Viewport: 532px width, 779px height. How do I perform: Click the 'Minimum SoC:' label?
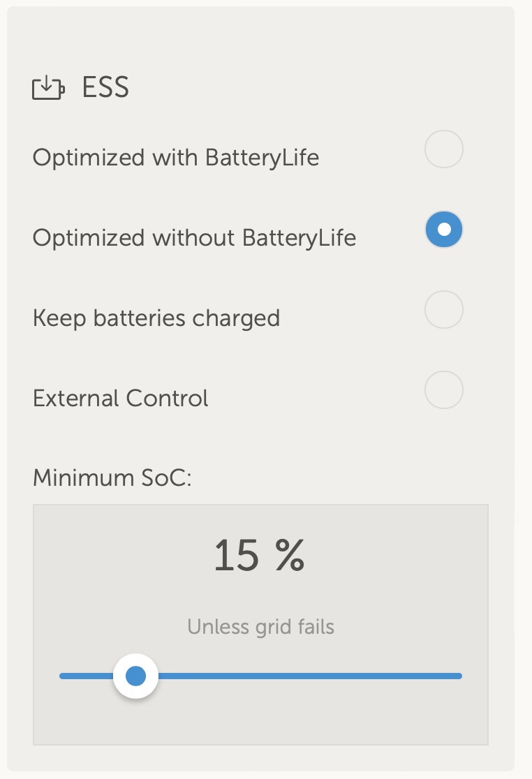112,479
